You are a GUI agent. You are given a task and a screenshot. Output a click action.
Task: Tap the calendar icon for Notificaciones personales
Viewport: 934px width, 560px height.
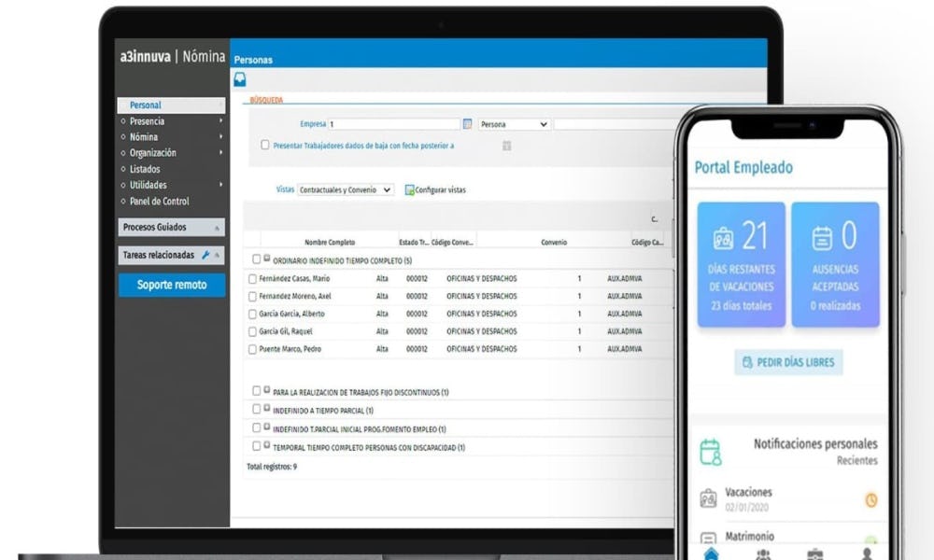(x=711, y=452)
